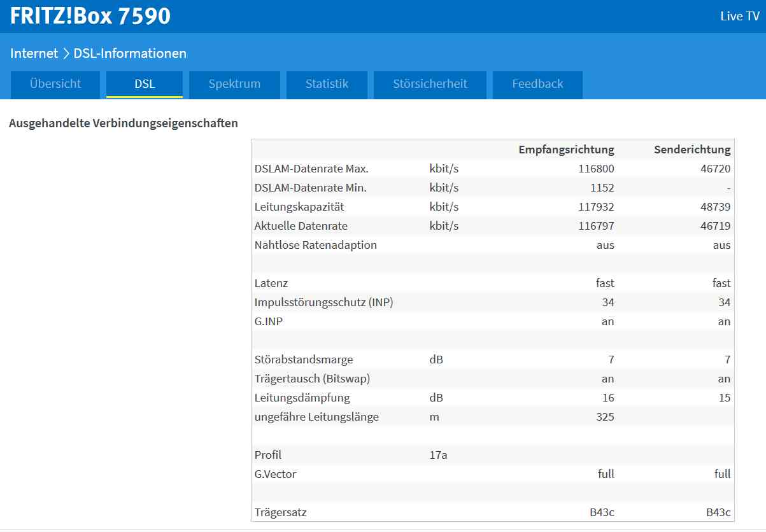Click the Empfangsrichtung column header
The image size is (766, 532).
(566, 150)
